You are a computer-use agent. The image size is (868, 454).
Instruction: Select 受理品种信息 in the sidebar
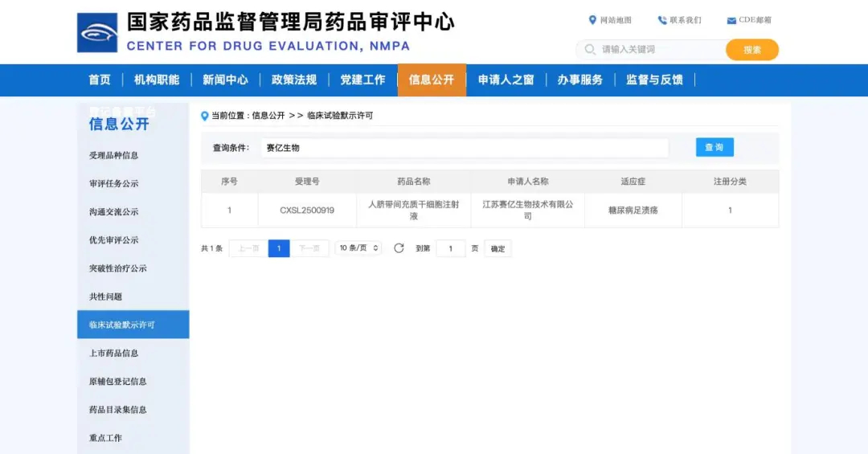pos(113,155)
